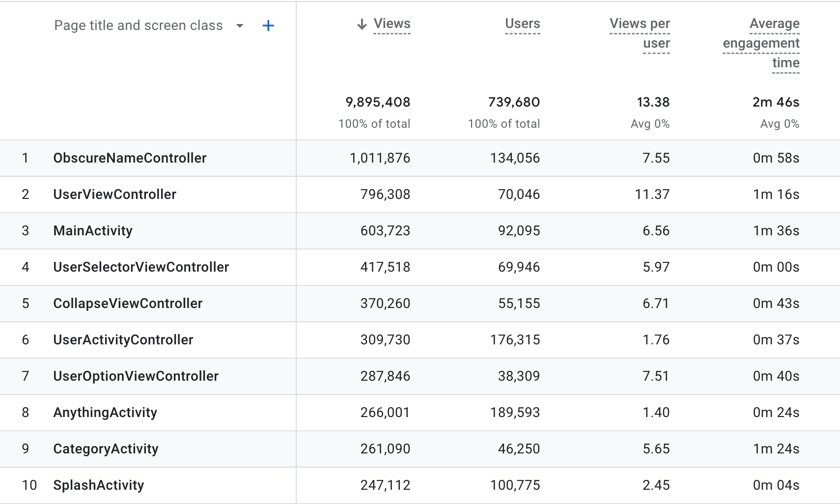Click the UserSelectorViewController entry
840x504 pixels.
pos(141,267)
